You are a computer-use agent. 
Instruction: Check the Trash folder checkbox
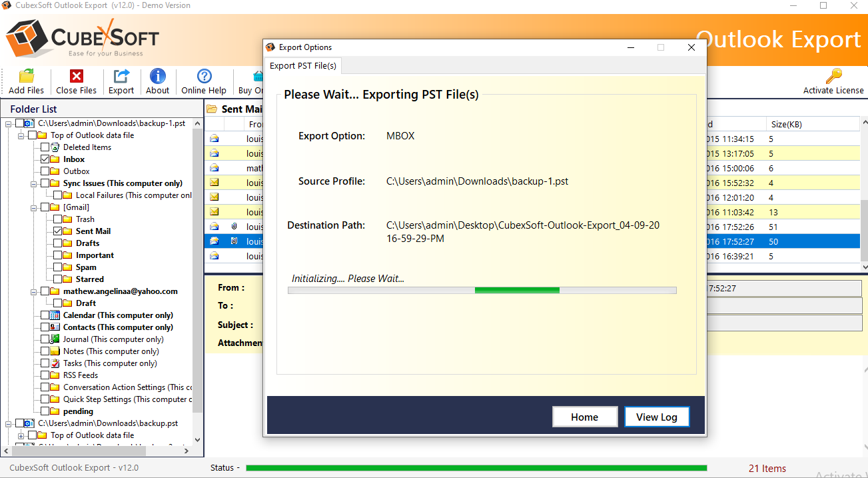[57, 219]
